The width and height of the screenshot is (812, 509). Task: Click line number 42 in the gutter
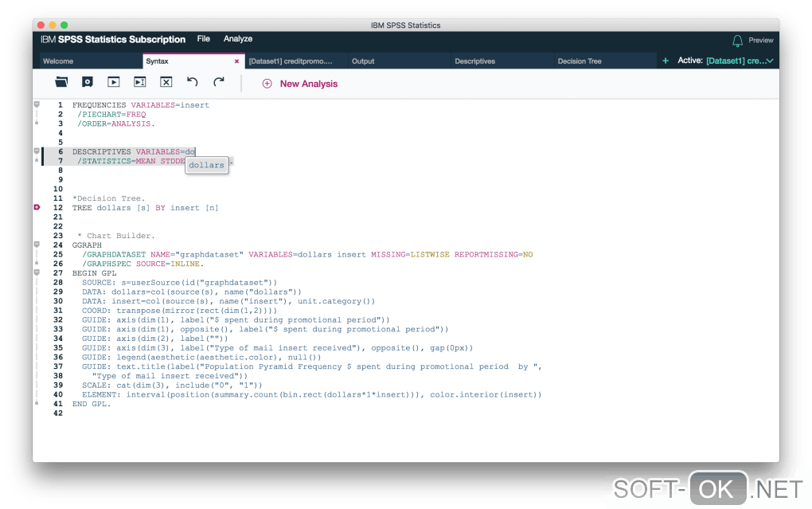pyautogui.click(x=58, y=413)
